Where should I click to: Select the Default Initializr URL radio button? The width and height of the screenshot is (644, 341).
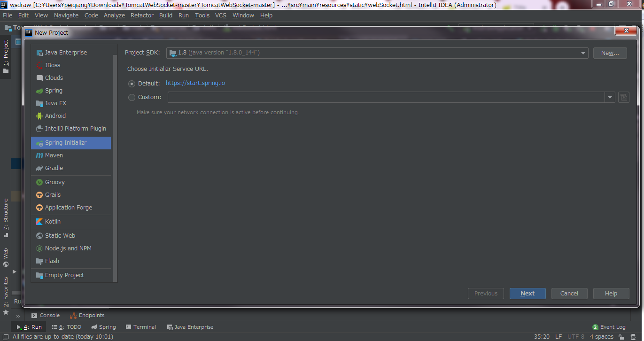tap(132, 84)
